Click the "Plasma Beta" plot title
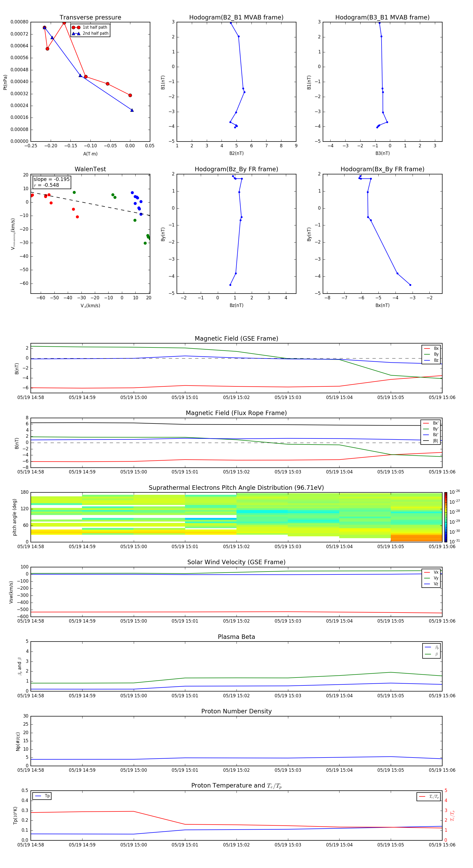 (236, 637)
